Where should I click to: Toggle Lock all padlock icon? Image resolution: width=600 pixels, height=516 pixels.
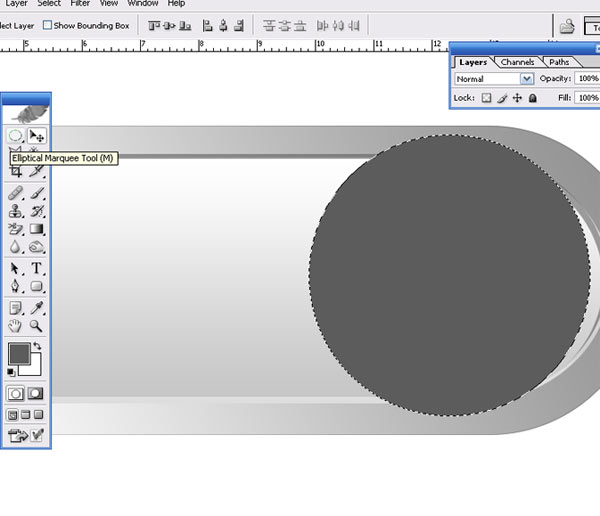click(532, 98)
